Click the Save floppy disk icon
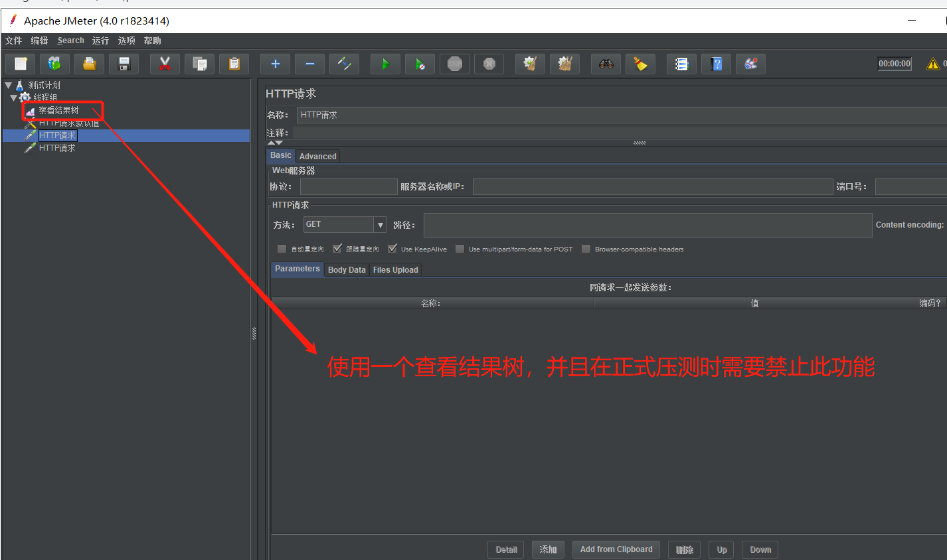This screenshot has width=947, height=560. [124, 64]
